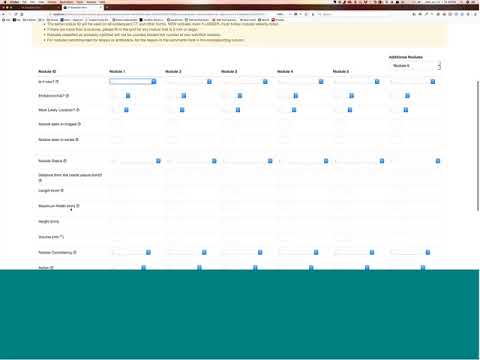
Task: Open a new browser tab with plus button
Action: pyautogui.click(x=107, y=7)
